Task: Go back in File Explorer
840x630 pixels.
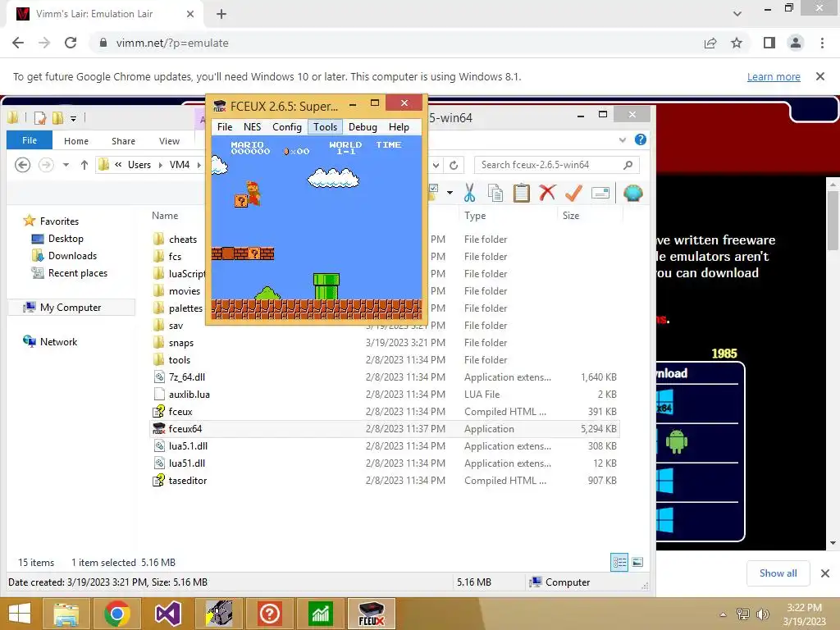Action: 22,164
